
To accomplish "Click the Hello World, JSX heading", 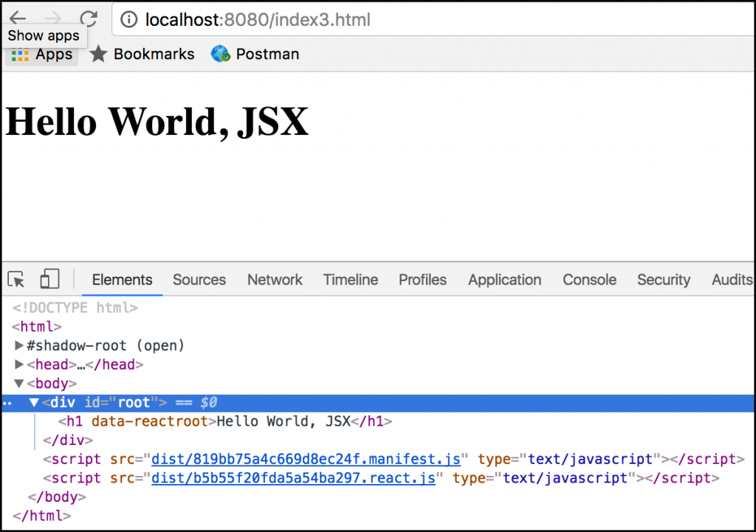I will tap(157, 122).
